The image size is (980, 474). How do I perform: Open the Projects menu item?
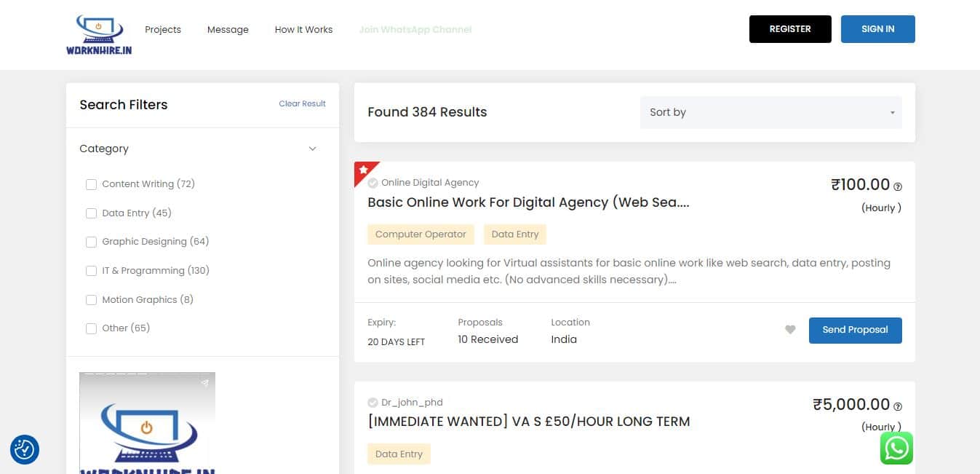tap(163, 30)
